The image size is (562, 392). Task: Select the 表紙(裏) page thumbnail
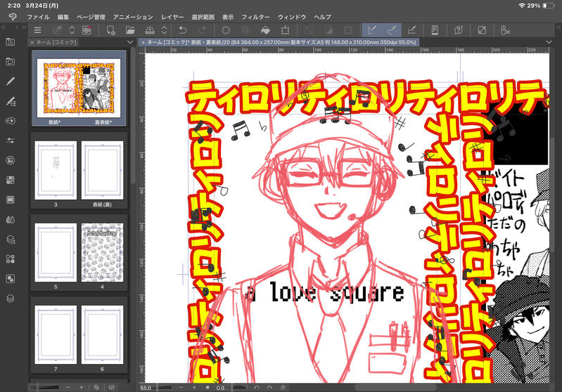point(102,171)
